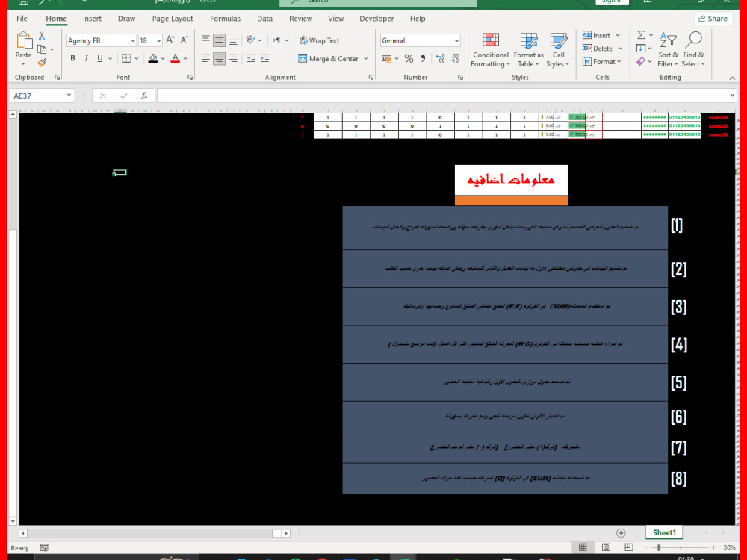Screen dimensions: 747x560
Task: Increase decimal places icon
Action: coord(441,58)
